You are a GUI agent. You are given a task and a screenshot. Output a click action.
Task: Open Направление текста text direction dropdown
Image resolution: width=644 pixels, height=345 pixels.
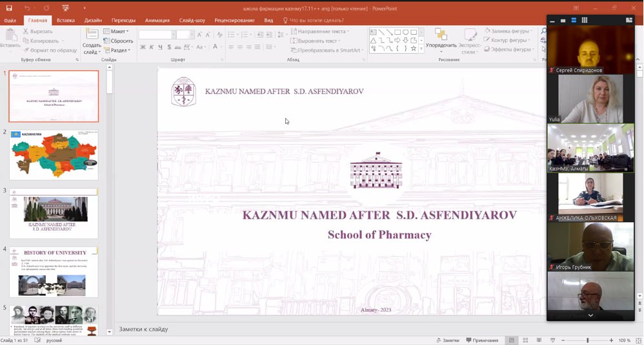tap(320, 31)
